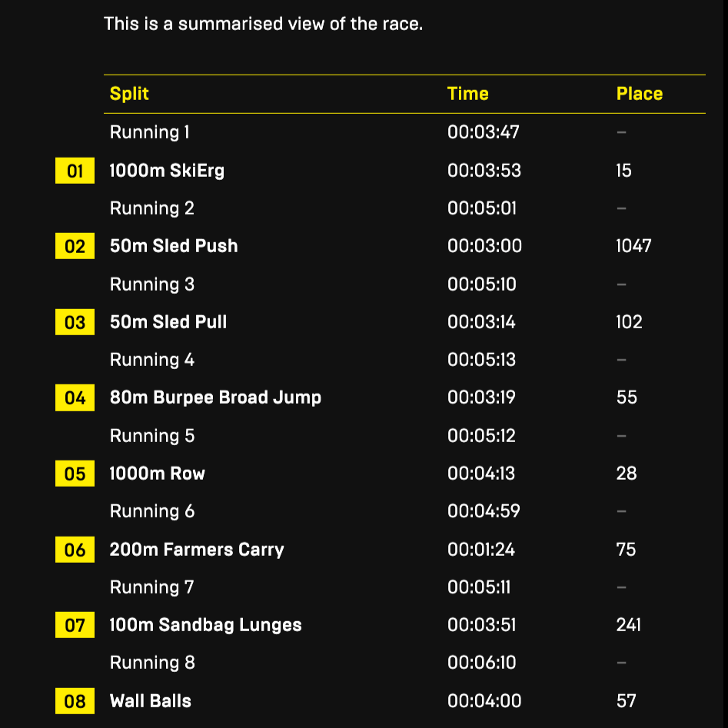Sort by the Place column header
The width and height of the screenshot is (728, 728).
pyautogui.click(x=640, y=94)
